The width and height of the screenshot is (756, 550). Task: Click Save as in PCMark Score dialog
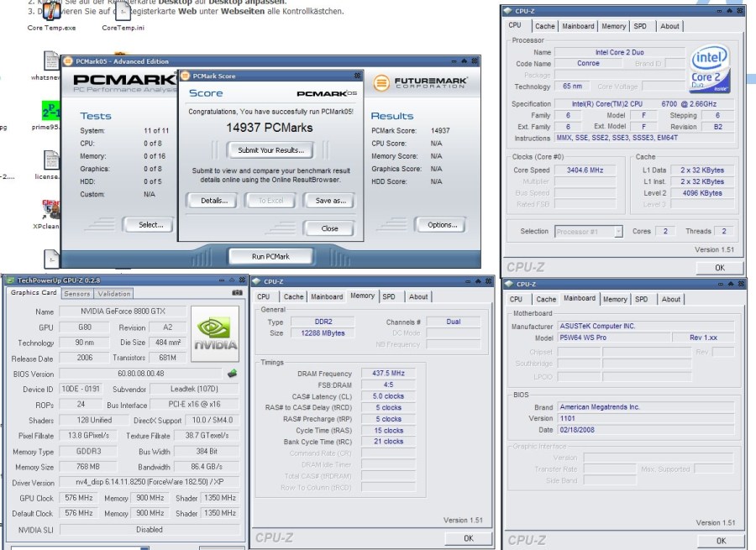pyautogui.click(x=330, y=201)
